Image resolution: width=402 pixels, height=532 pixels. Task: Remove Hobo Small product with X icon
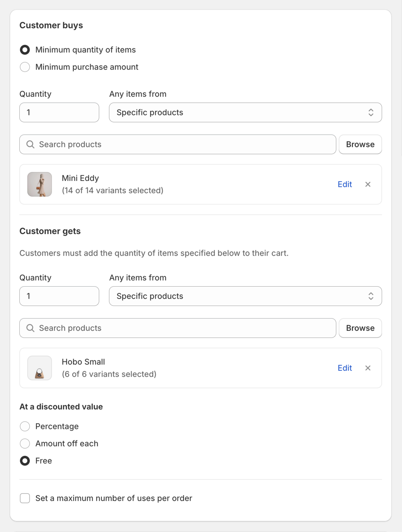click(x=368, y=368)
